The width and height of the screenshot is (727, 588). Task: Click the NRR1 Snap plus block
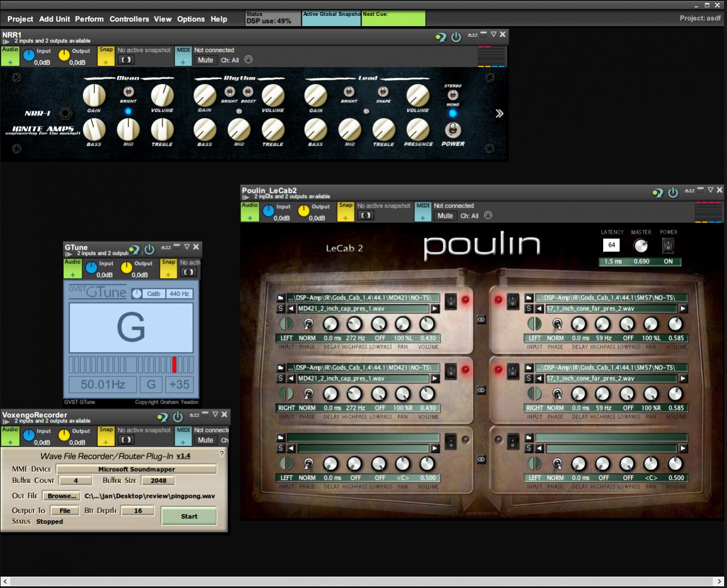[106, 56]
